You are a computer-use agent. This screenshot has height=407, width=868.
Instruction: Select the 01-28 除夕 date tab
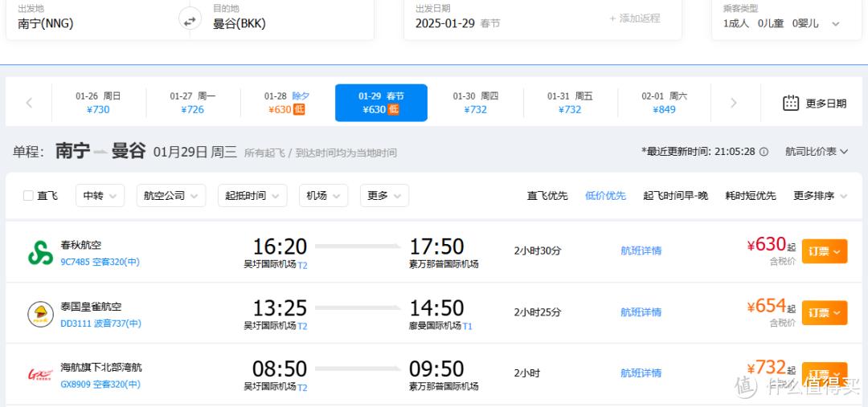287,103
